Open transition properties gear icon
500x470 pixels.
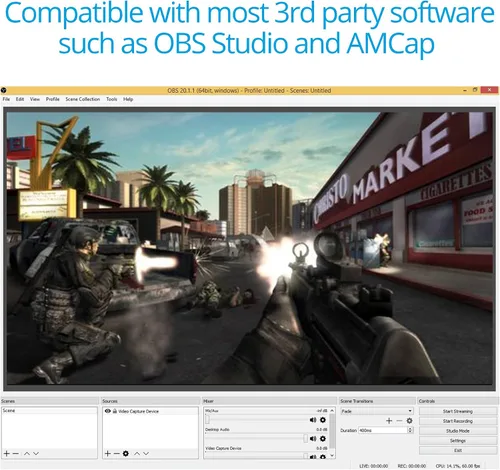coord(409,421)
